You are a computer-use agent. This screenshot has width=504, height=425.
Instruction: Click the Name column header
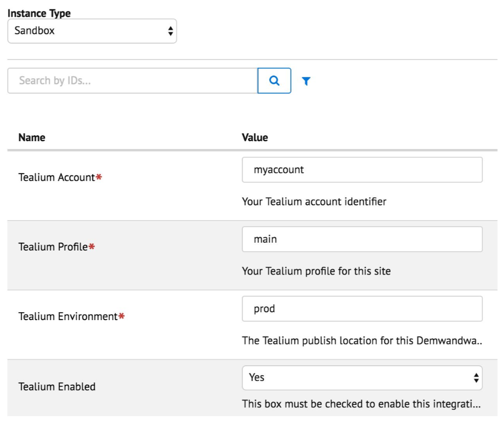coord(32,138)
